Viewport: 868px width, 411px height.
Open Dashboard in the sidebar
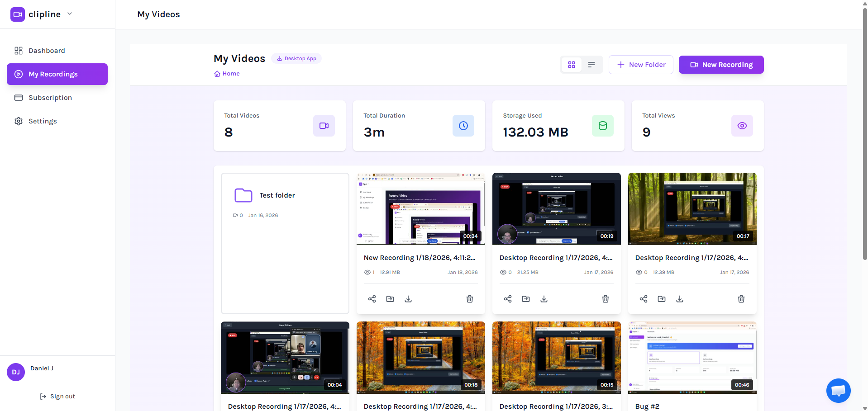click(x=57, y=51)
